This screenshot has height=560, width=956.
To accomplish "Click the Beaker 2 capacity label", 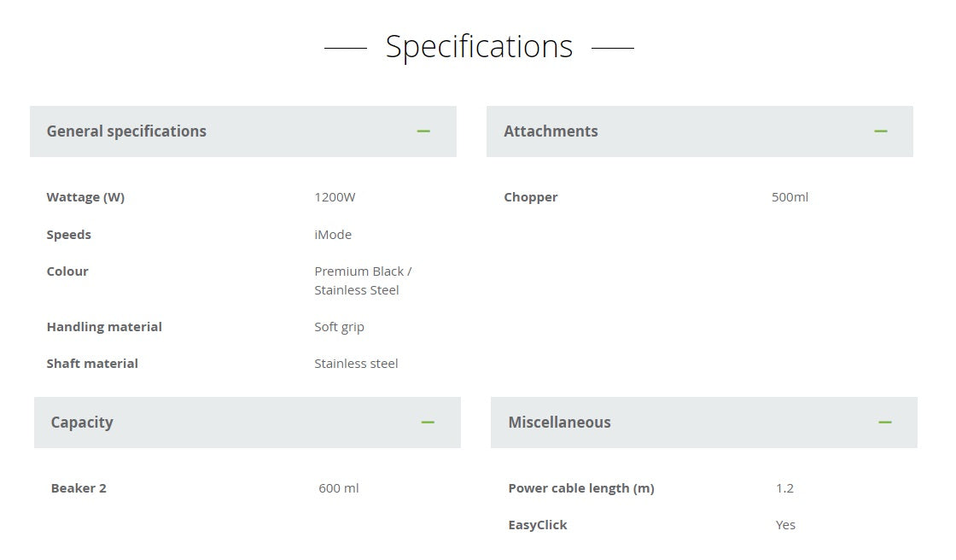I will pos(79,488).
